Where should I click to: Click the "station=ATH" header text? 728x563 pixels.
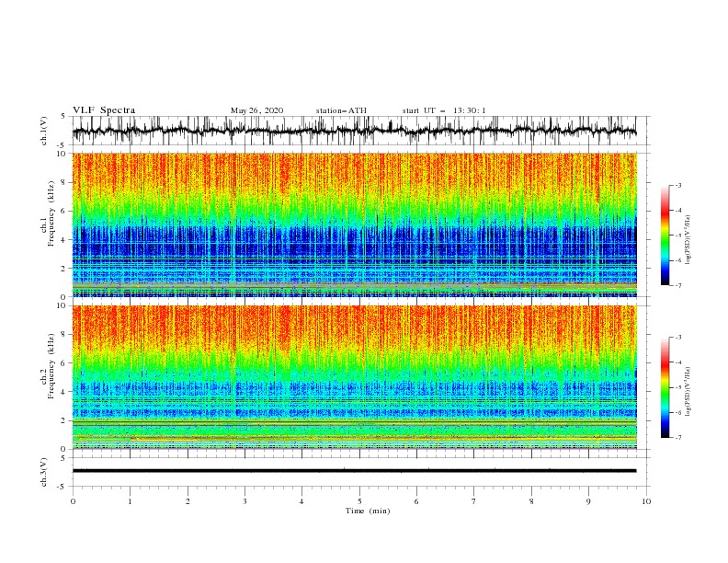coord(341,110)
